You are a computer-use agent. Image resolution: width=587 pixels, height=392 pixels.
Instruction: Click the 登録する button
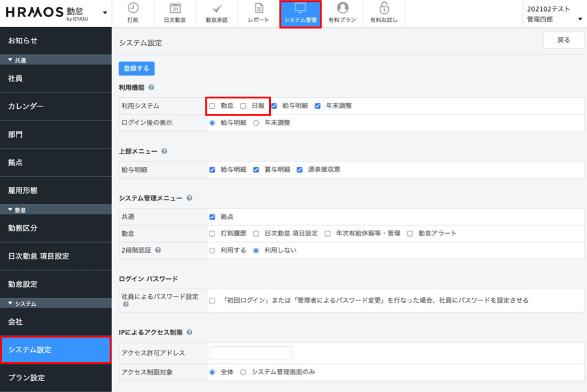pos(136,68)
